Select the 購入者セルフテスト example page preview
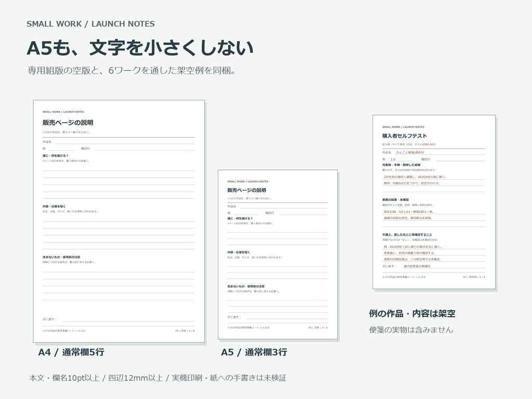The height and width of the screenshot is (399, 532). (434, 202)
